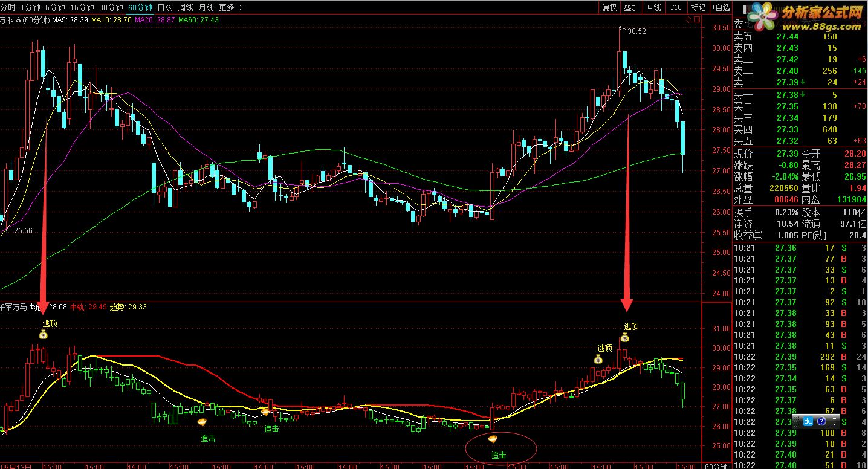Open the blue question mark help icon
This screenshot has width=868, height=469.
[x=821, y=421]
